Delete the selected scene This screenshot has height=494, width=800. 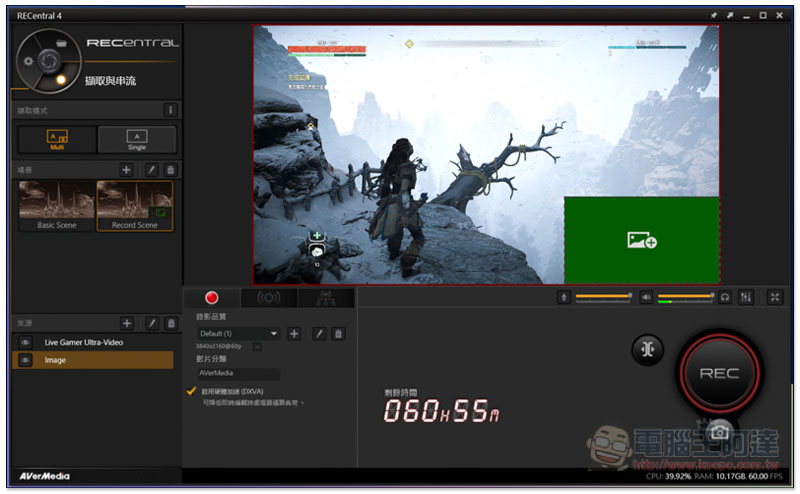coord(171,169)
